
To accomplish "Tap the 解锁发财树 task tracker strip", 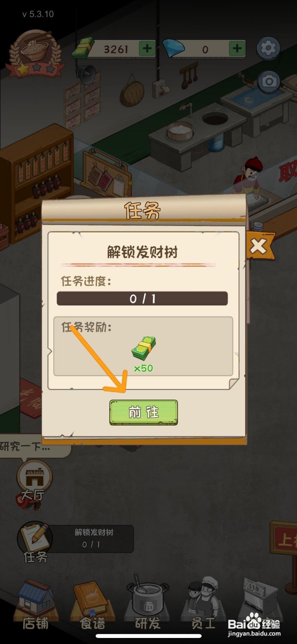I will click(x=93, y=539).
